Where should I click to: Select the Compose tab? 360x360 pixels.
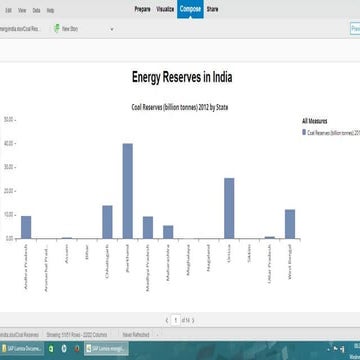[190, 9]
